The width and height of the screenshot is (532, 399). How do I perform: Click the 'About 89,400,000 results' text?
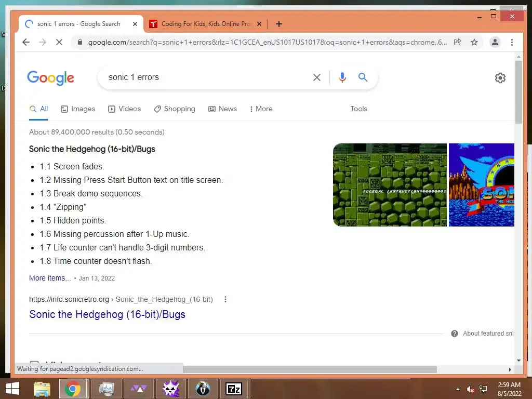pos(97,132)
